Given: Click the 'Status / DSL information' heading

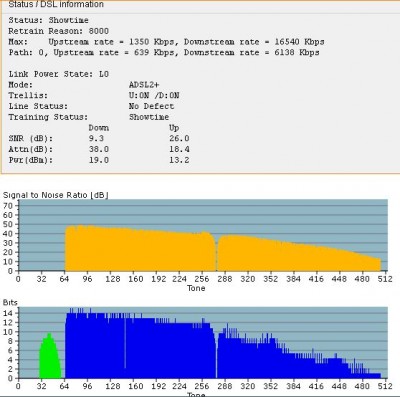Looking at the screenshot, I should click(56, 4).
